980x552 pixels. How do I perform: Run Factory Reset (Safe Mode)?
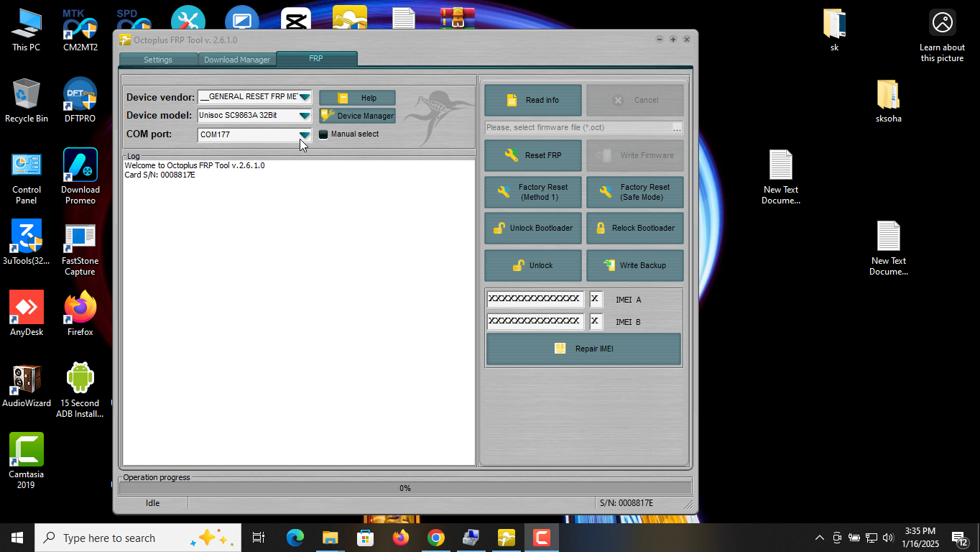(x=634, y=192)
